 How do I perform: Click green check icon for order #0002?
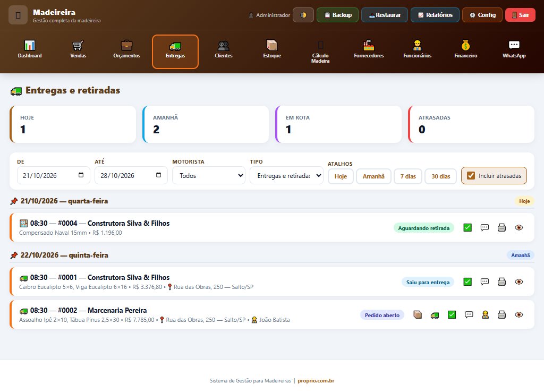pos(452,314)
